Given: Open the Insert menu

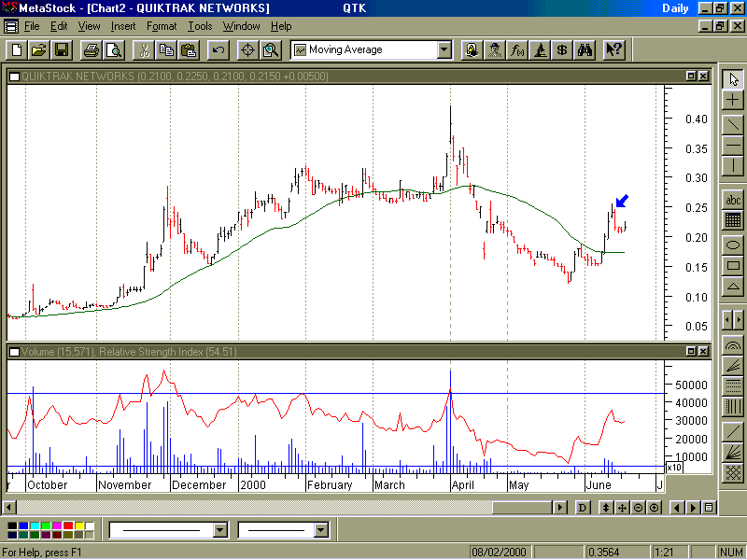Looking at the screenshot, I should pyautogui.click(x=123, y=26).
